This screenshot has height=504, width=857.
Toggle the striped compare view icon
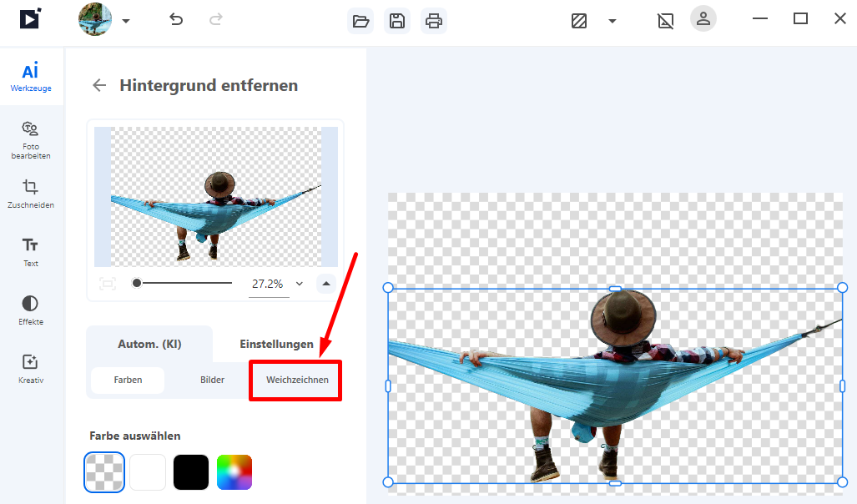[579, 22]
